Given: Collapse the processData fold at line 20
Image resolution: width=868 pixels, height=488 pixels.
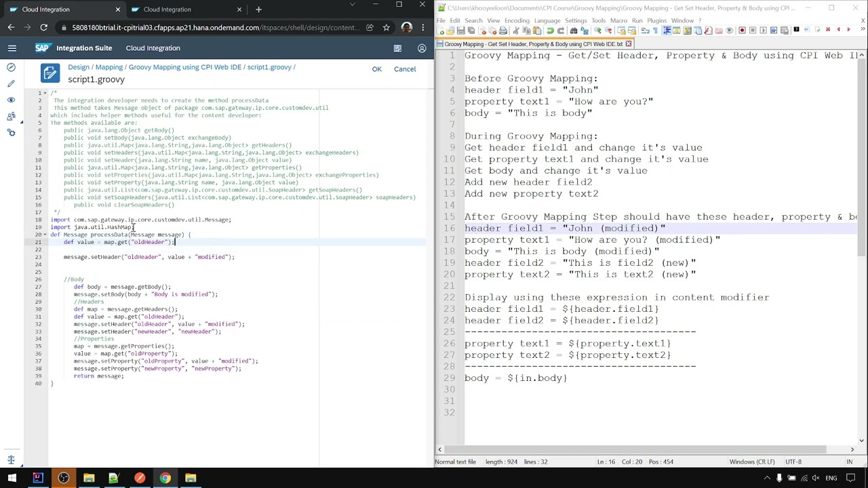Looking at the screenshot, I should tap(46, 235).
